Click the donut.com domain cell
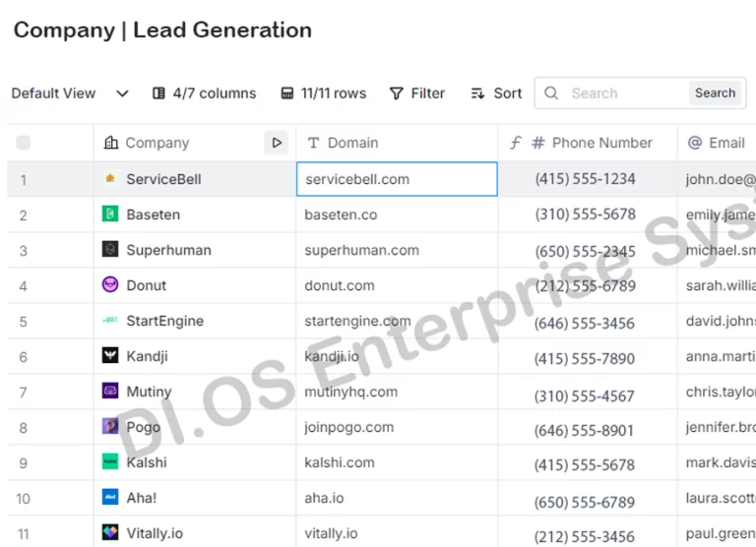 [x=397, y=285]
